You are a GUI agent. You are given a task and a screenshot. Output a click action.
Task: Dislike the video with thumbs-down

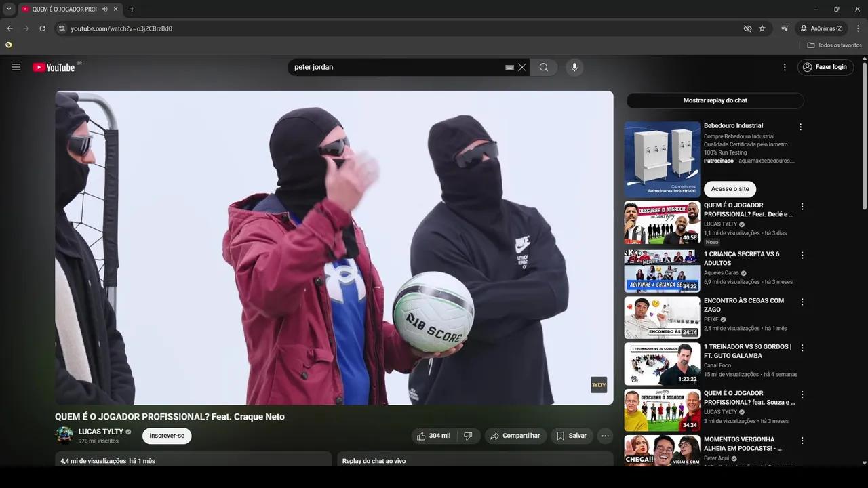coord(468,436)
